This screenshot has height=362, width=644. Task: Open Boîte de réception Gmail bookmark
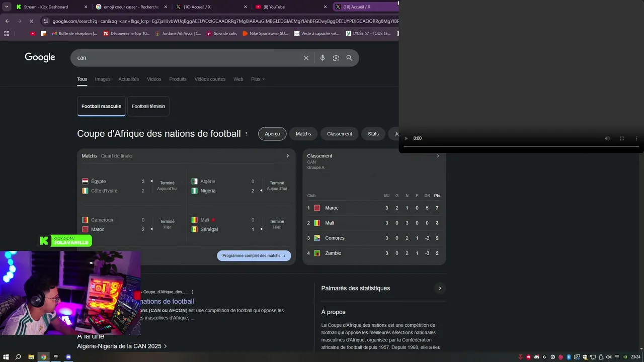[73, 34]
